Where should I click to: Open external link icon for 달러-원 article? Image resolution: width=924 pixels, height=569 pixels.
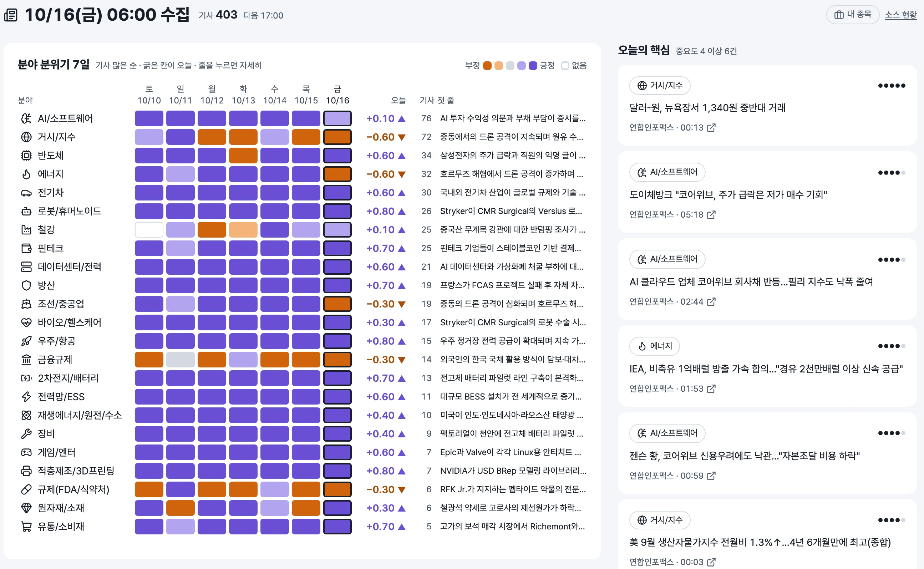coord(711,128)
